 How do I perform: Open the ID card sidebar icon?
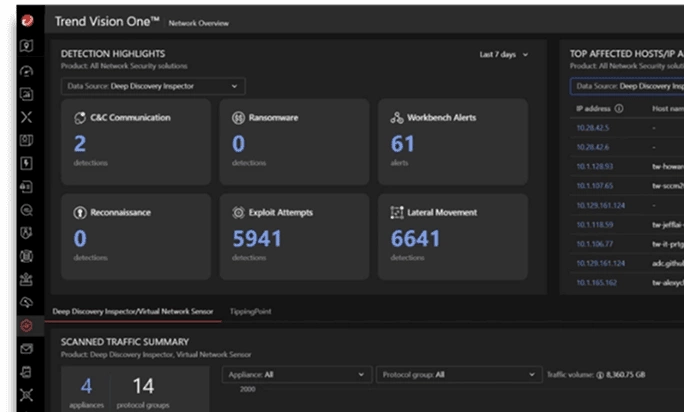pos(27,140)
